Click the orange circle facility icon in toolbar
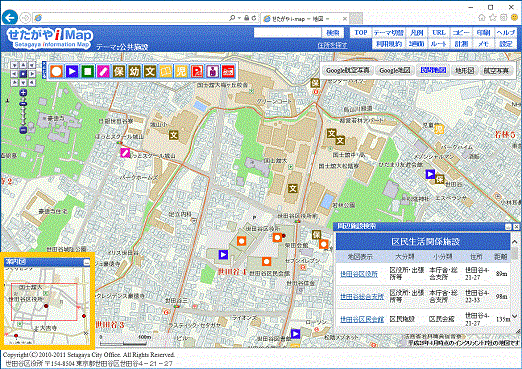522x369 pixels. (57, 71)
